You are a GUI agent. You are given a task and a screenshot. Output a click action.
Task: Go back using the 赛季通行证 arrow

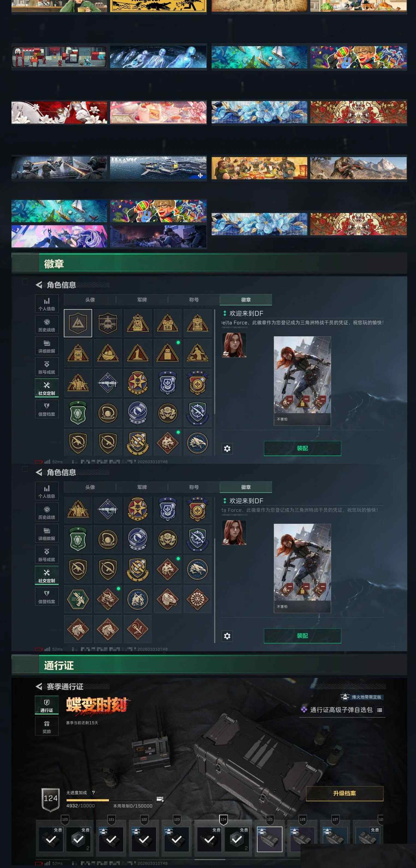pos(39,686)
